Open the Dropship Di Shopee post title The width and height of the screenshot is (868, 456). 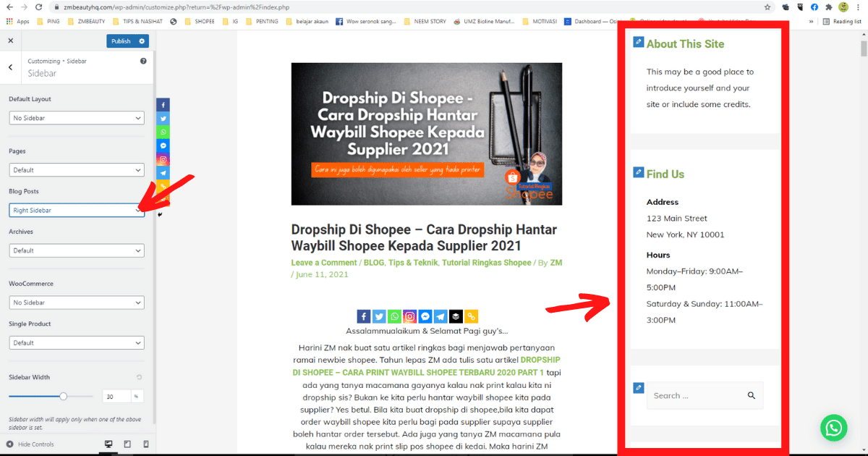424,237
